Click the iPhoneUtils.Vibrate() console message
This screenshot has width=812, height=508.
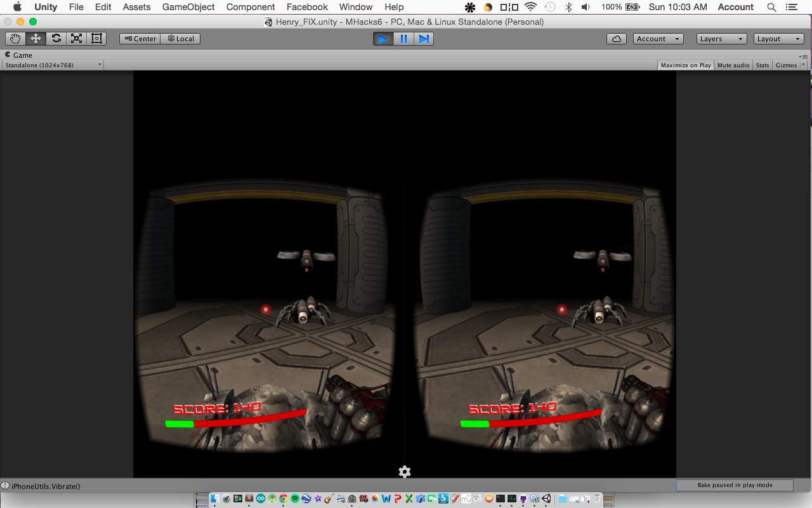(46, 486)
